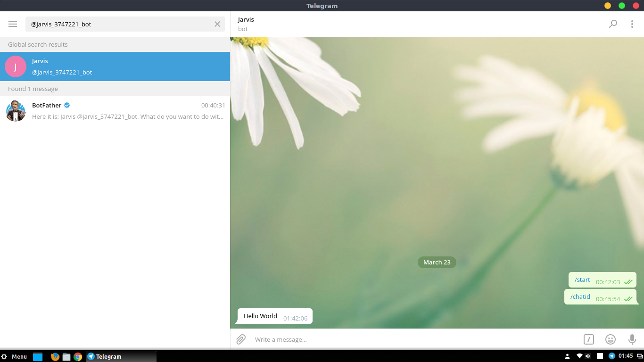Click the /chatid command link
644x362 pixels.
coord(580,297)
